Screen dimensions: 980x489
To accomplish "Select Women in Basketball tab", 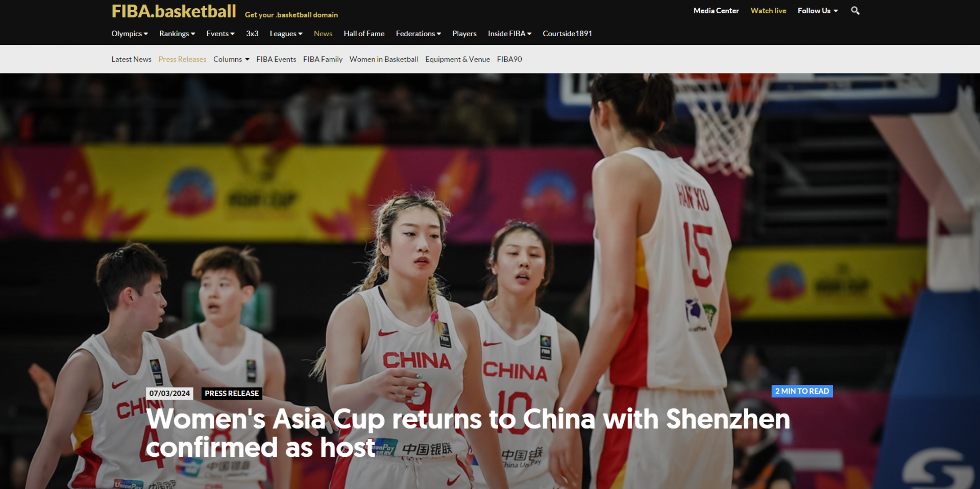I will click(384, 59).
